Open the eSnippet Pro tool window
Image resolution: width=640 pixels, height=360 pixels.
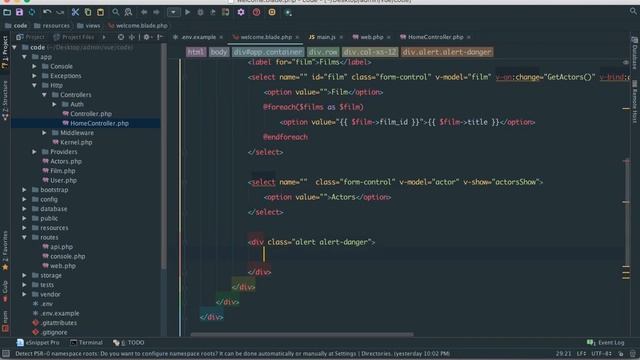[38, 342]
